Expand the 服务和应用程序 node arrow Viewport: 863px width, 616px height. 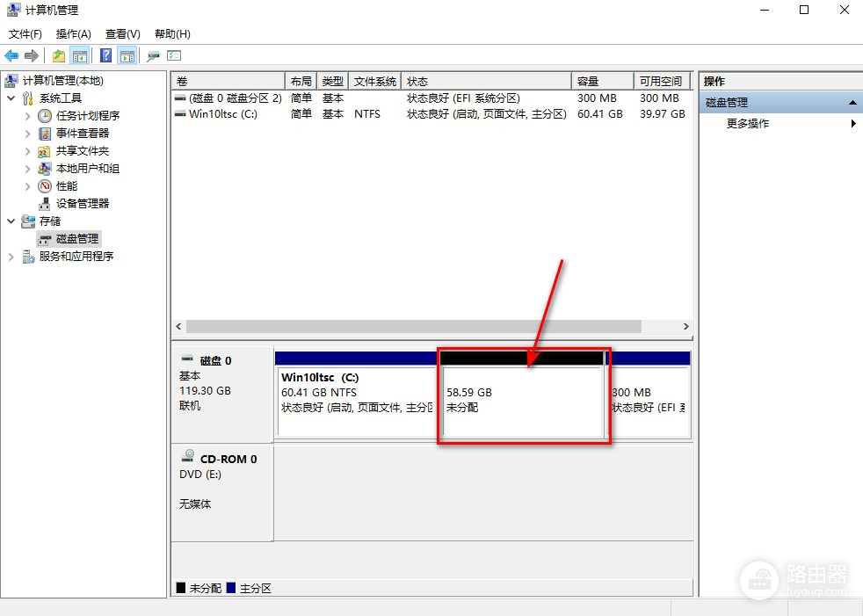coord(11,257)
